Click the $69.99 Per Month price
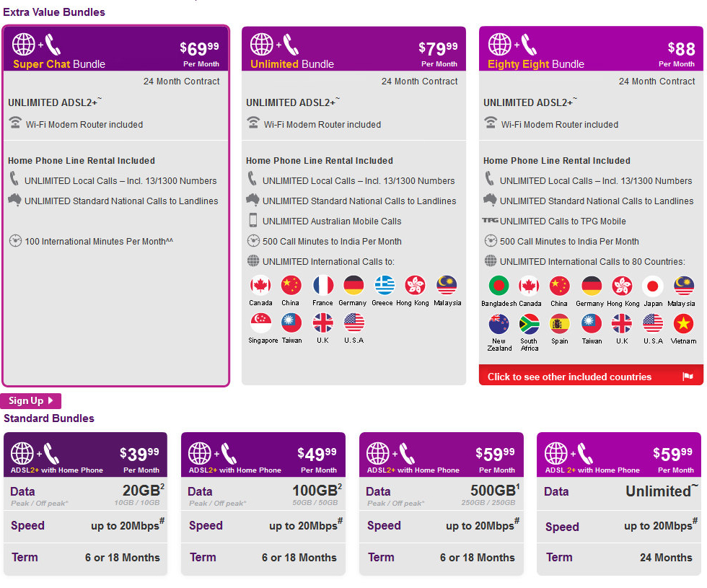707x588 pixels. (x=199, y=53)
